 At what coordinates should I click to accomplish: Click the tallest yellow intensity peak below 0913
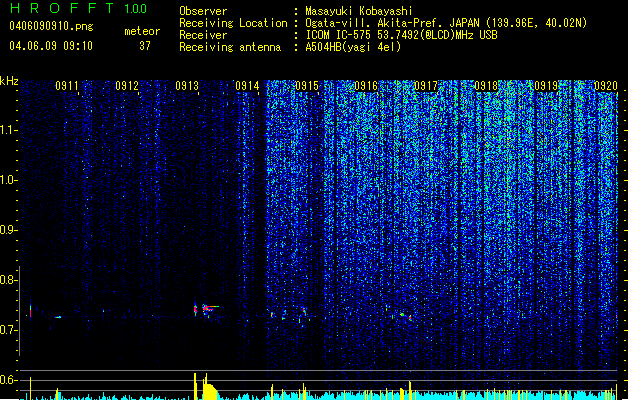[x=195, y=386]
